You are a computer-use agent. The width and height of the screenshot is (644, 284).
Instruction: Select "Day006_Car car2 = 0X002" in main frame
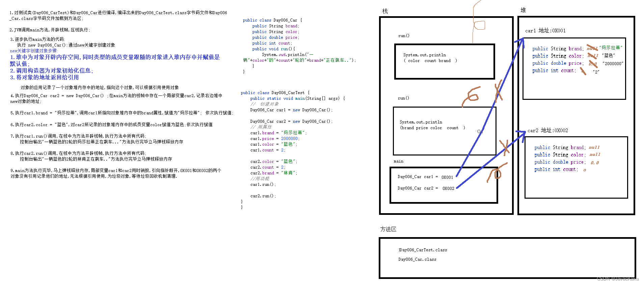[426, 188]
